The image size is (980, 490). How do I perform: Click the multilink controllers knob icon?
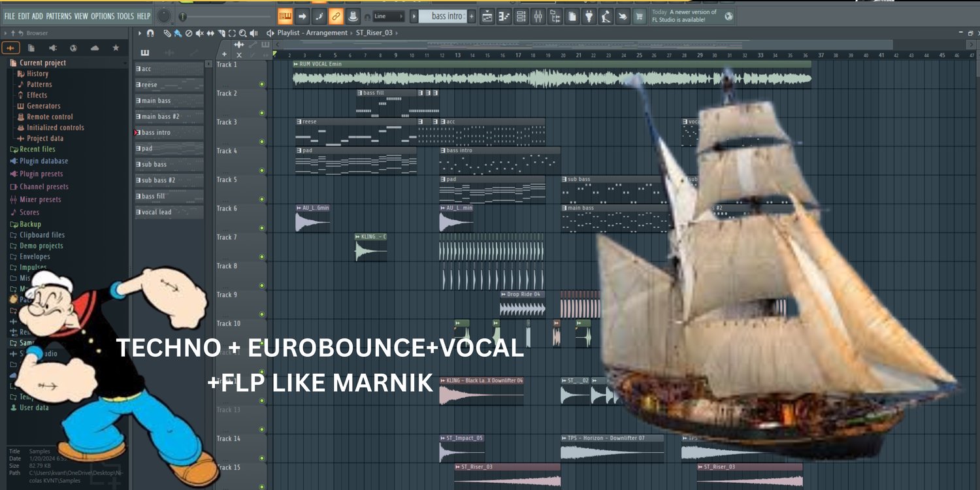tap(353, 16)
